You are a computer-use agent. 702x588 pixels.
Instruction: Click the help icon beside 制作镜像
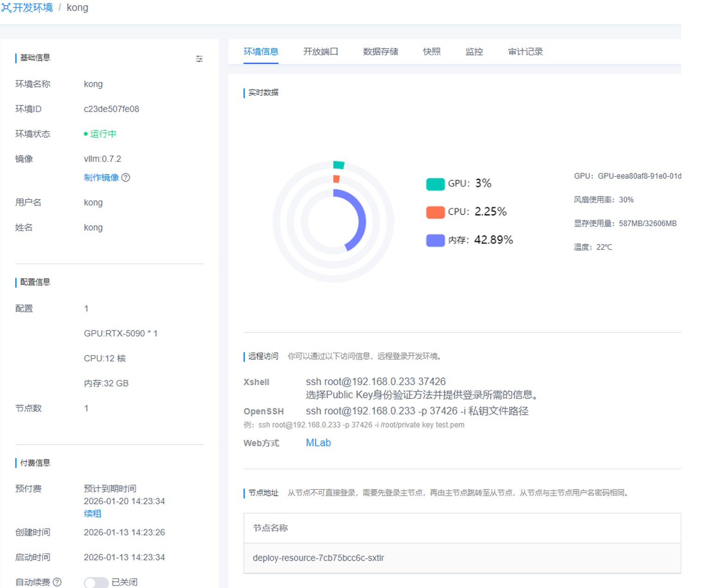(126, 178)
